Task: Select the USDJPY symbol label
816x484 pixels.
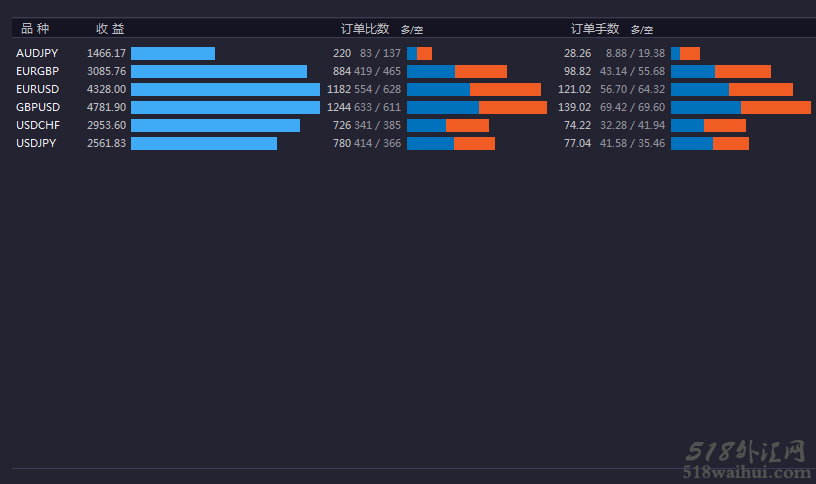Action: 36,143
